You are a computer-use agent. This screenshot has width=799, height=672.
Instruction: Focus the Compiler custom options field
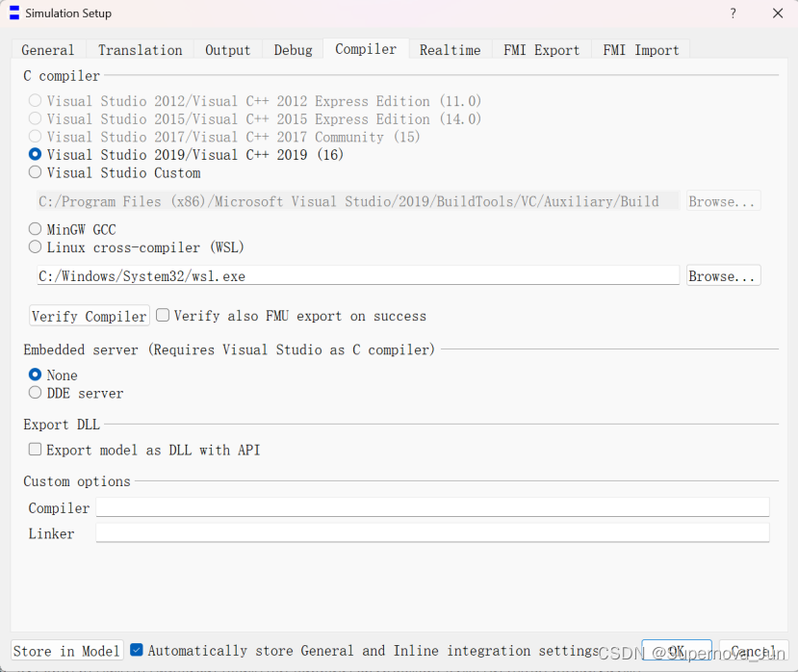coord(432,507)
